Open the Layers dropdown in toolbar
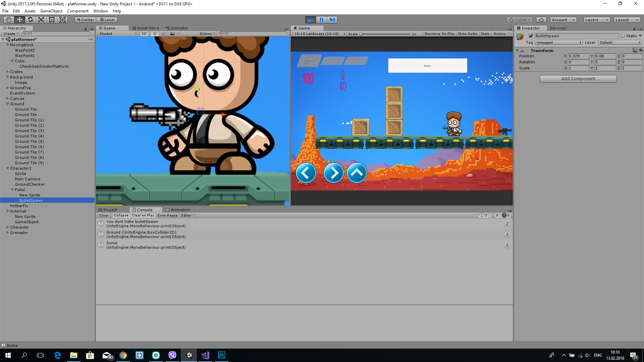The image size is (644, 362). click(597, 20)
